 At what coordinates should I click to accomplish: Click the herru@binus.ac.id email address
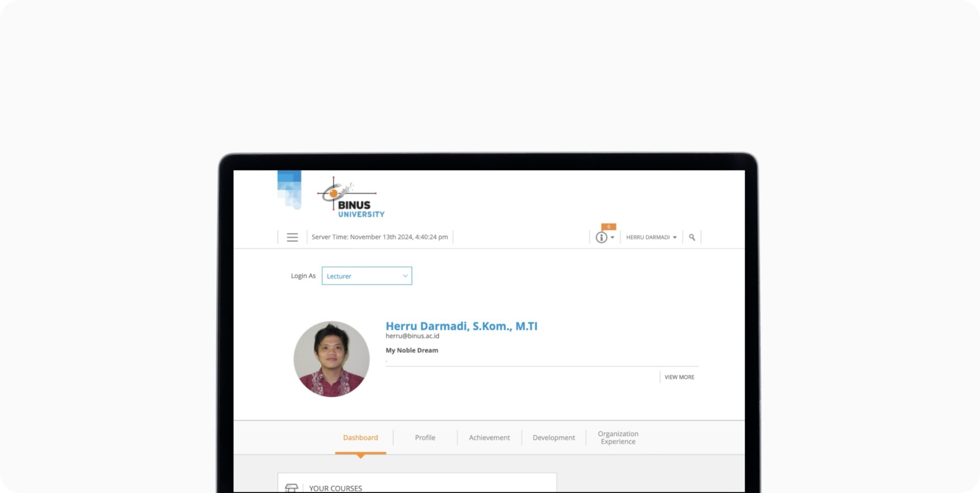pos(412,336)
